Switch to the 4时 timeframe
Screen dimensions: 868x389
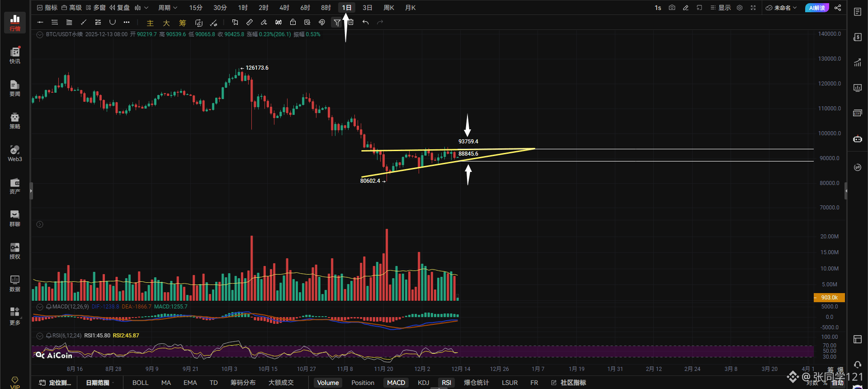tap(284, 8)
